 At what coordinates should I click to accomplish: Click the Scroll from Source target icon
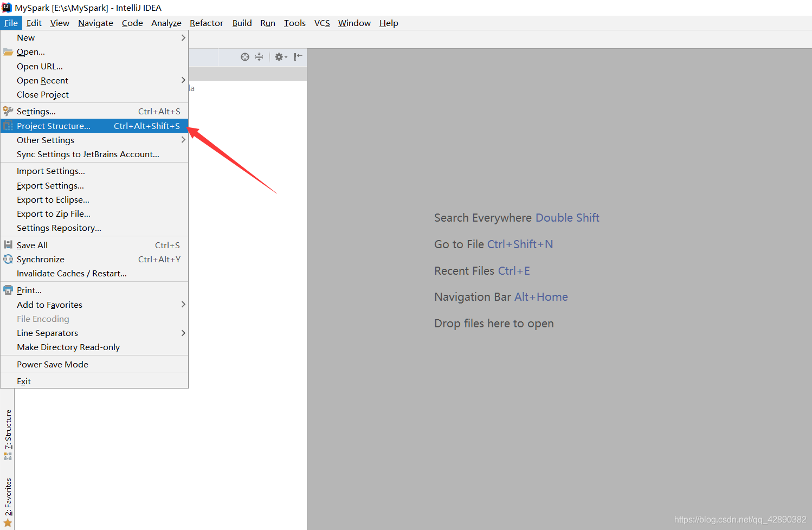tap(245, 57)
